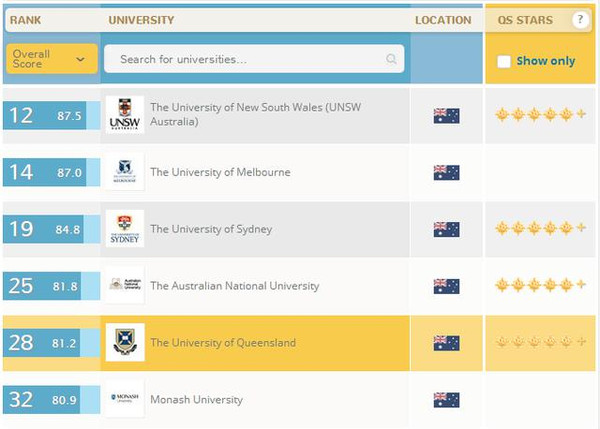
Task: Enable the Show only checkbox
Action: click(x=504, y=61)
